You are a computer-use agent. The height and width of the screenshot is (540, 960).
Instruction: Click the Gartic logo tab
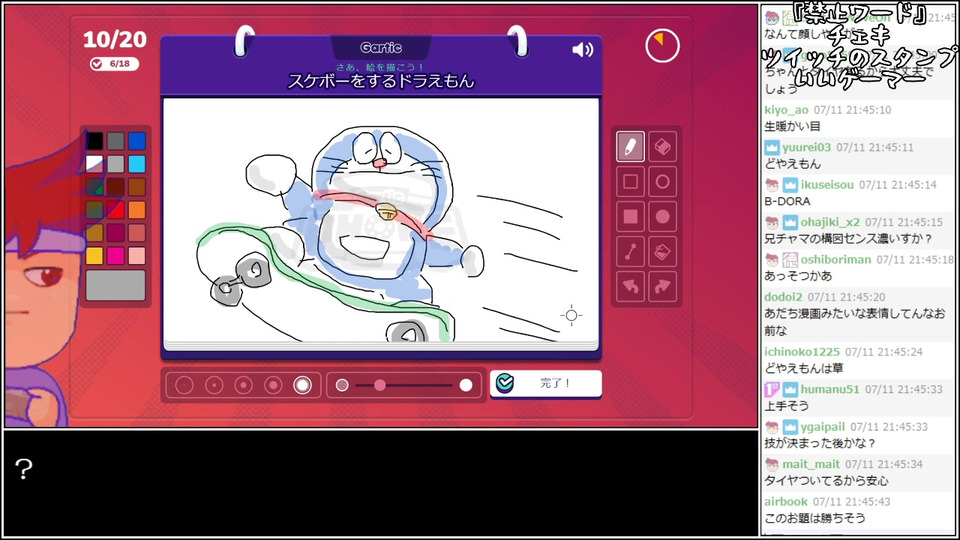[x=381, y=47]
